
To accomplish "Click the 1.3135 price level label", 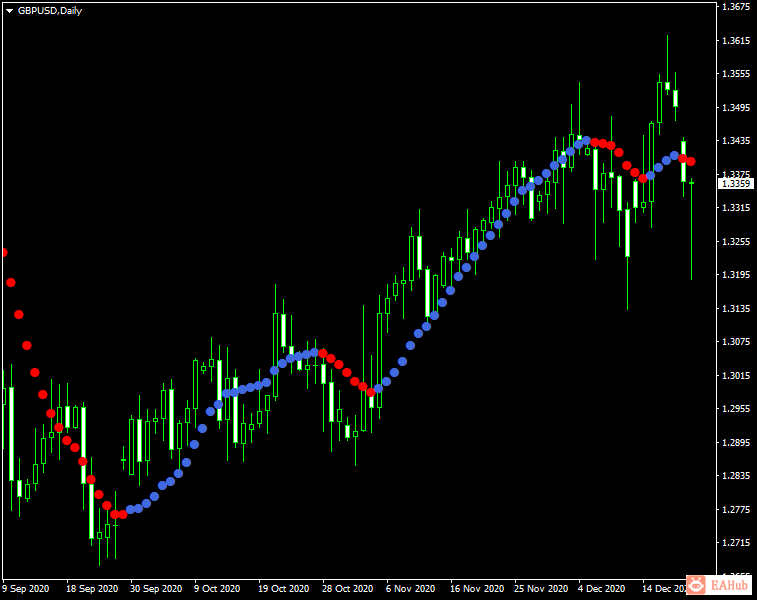I will [x=736, y=308].
